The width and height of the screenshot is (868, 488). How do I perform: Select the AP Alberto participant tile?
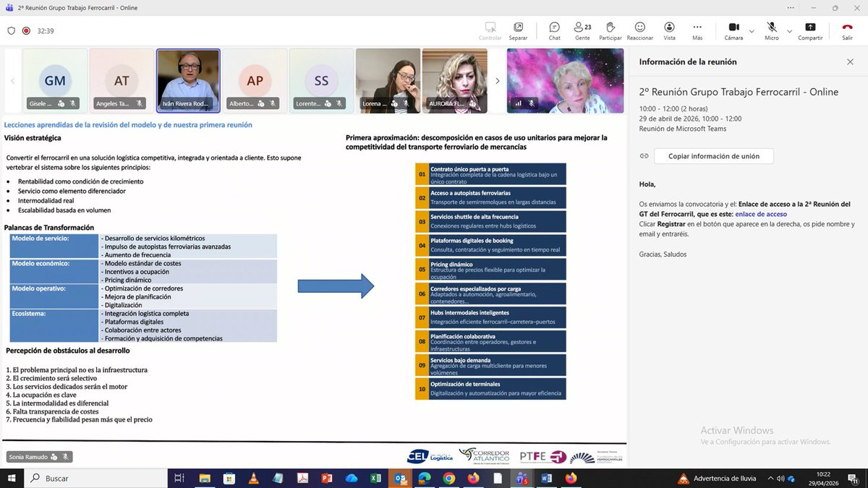[x=255, y=81]
